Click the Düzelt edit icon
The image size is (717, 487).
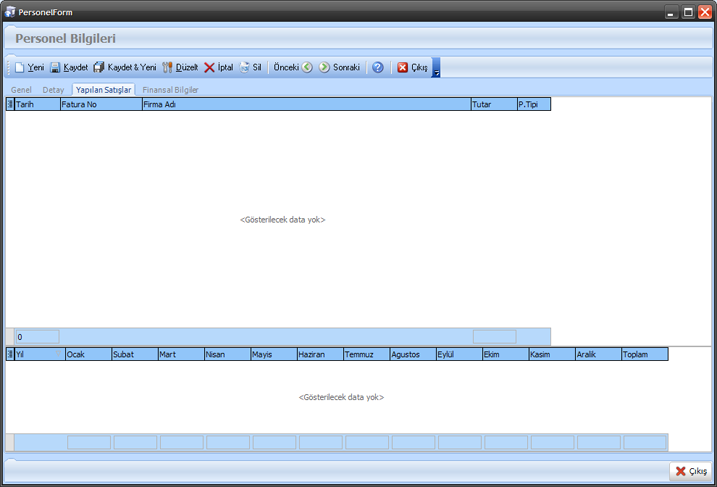168,68
